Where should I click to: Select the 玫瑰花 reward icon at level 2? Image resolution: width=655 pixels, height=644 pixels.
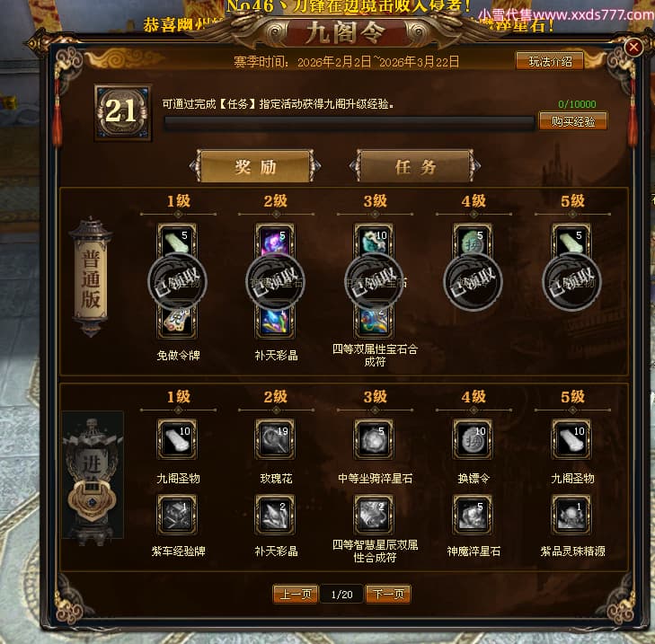(275, 439)
